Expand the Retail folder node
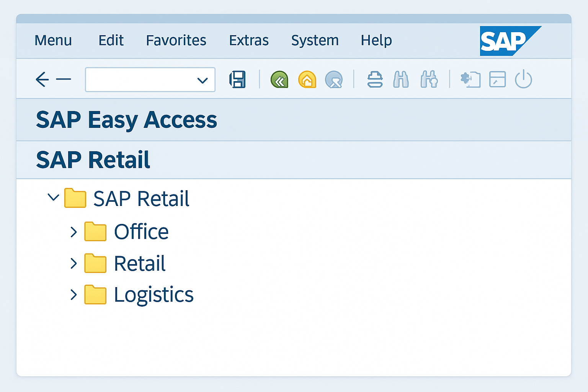 tap(74, 263)
